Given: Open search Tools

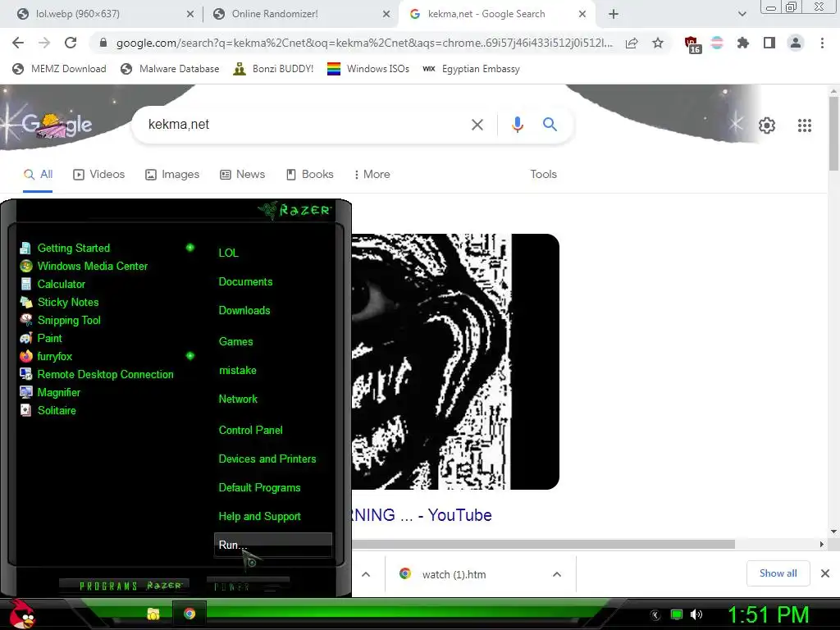Looking at the screenshot, I should tap(543, 175).
